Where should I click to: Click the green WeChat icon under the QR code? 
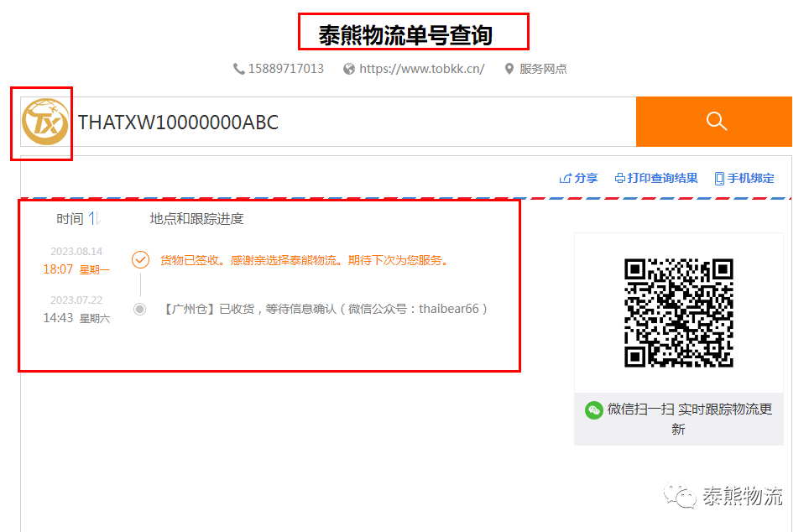[594, 410]
